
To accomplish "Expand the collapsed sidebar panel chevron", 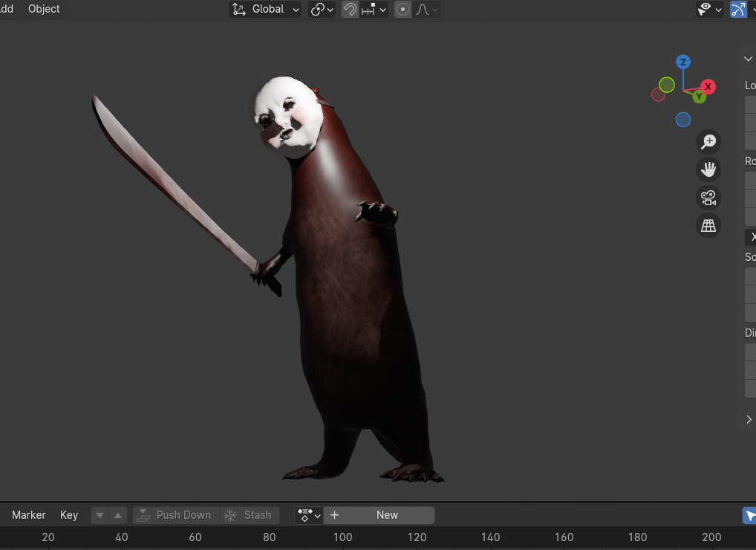I will [x=749, y=420].
